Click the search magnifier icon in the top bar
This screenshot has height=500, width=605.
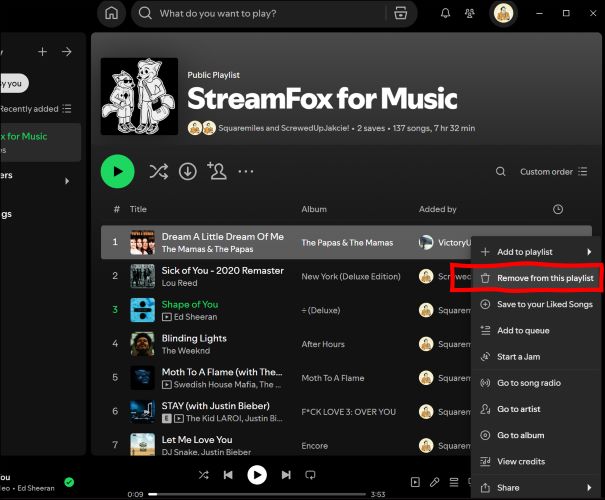(145, 14)
